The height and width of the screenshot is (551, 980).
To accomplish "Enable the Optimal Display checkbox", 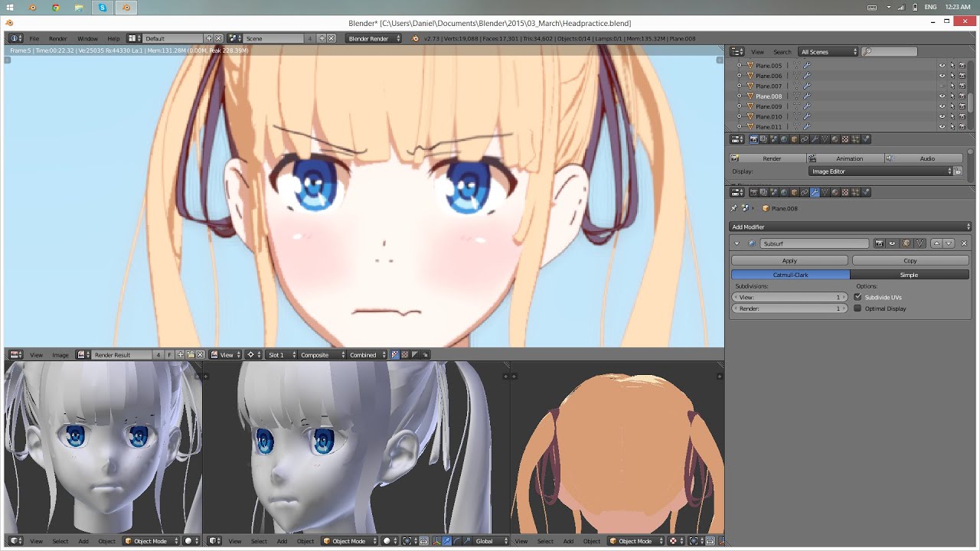I will click(x=857, y=308).
